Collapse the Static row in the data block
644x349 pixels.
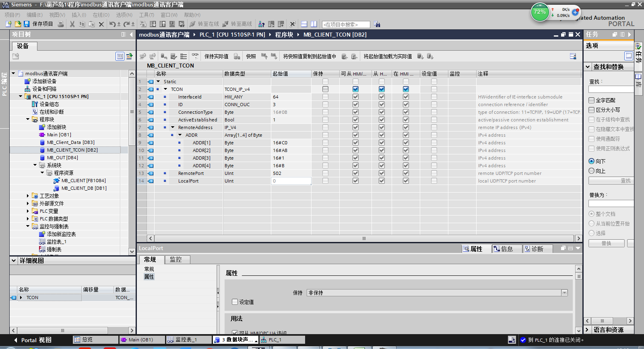(158, 82)
